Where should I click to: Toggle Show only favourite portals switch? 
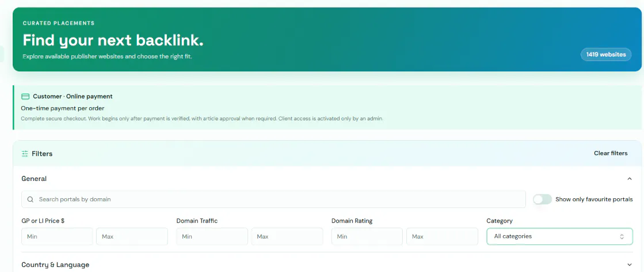pos(542,199)
